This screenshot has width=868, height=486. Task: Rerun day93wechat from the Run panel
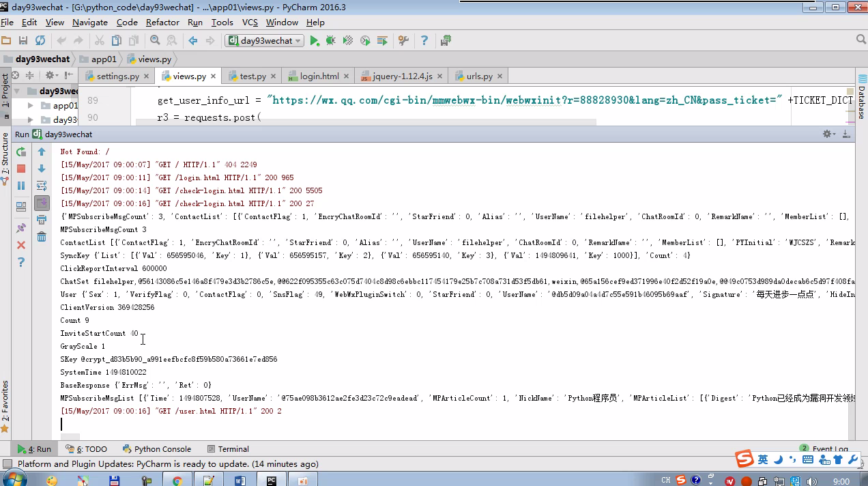pyautogui.click(x=21, y=152)
